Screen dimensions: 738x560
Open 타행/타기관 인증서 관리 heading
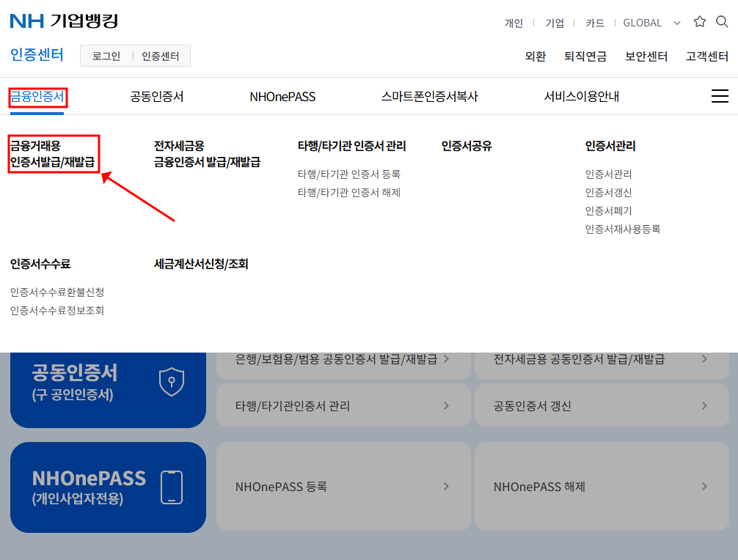(351, 146)
